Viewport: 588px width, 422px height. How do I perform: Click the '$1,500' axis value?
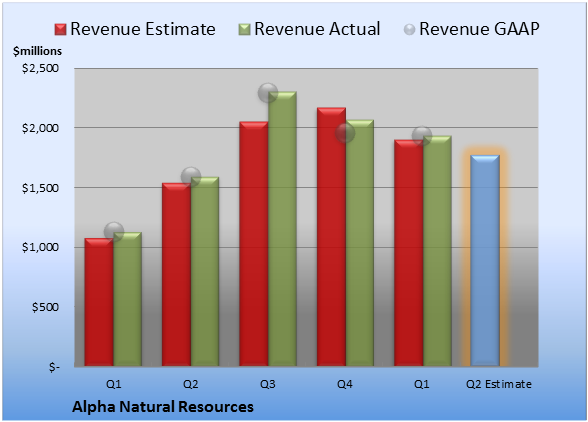pos(40,188)
